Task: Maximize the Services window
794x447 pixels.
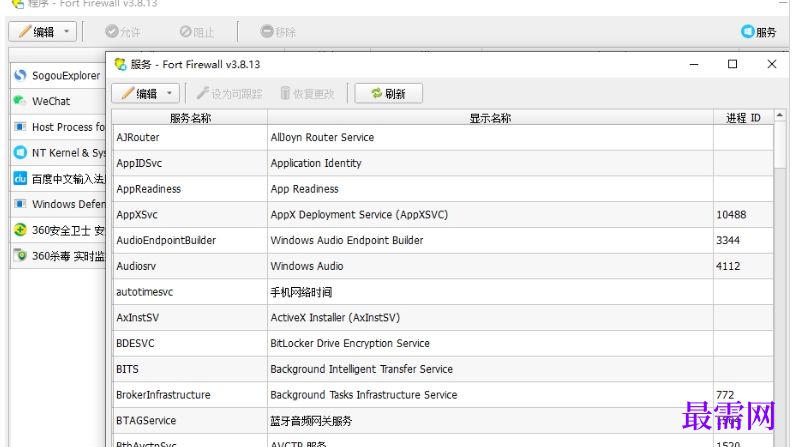Action: pyautogui.click(x=732, y=64)
